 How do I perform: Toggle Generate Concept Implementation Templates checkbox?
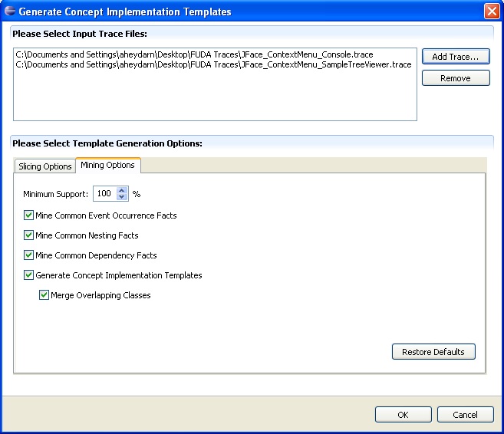coord(29,275)
